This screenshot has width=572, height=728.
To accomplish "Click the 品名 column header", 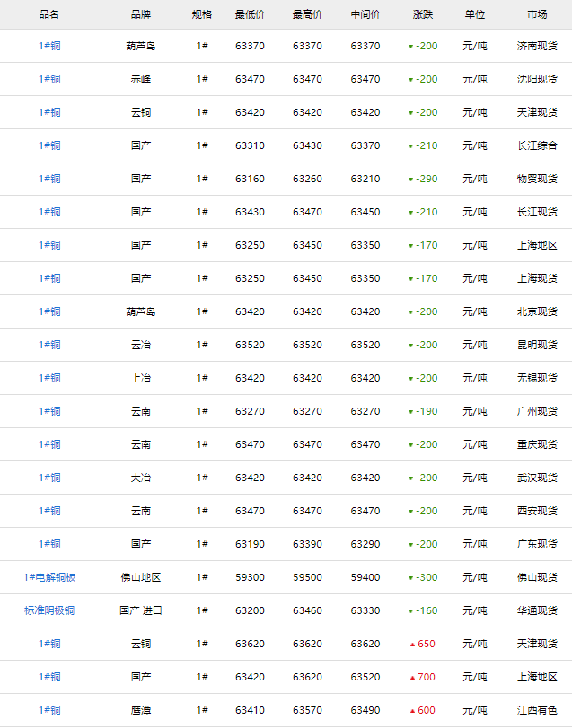I will 49,14.
